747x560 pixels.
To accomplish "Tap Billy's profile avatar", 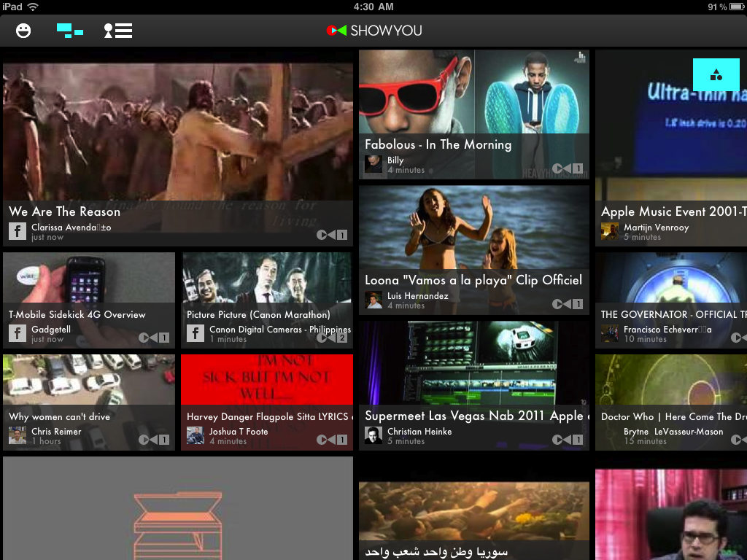I will (x=373, y=164).
